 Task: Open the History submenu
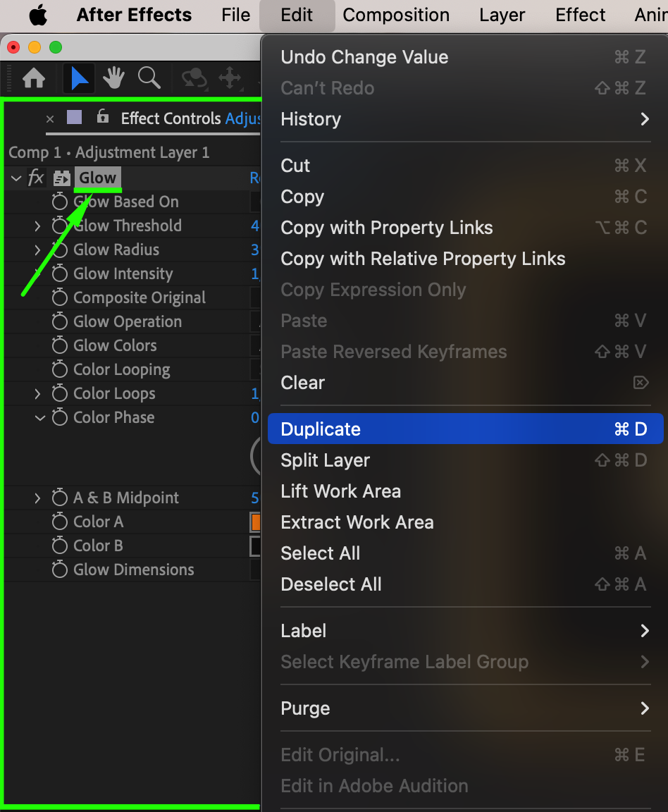coord(465,119)
